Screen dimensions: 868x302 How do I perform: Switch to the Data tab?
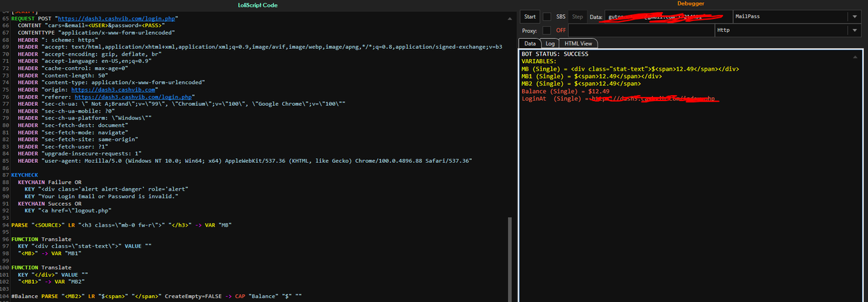[x=530, y=43]
